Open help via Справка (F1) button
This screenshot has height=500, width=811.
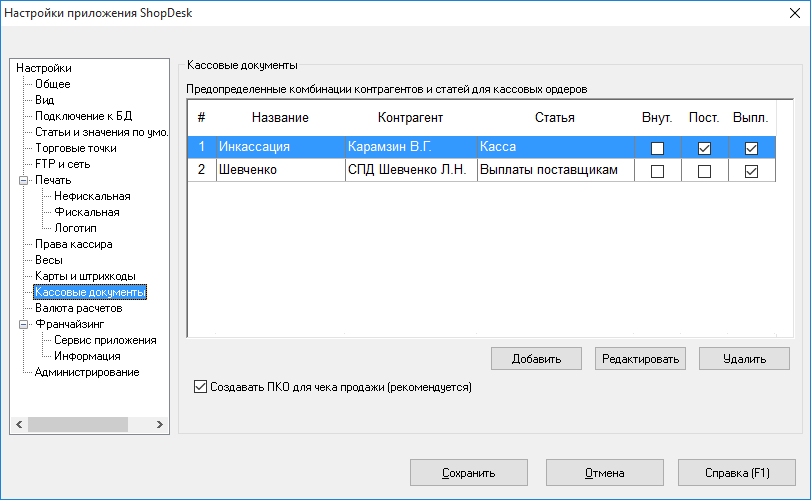(737, 473)
